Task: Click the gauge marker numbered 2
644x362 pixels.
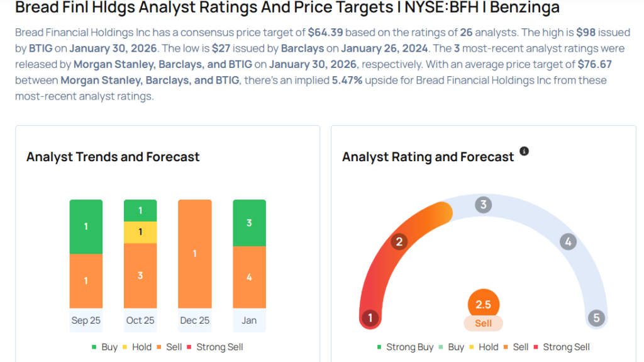Action: (x=399, y=242)
